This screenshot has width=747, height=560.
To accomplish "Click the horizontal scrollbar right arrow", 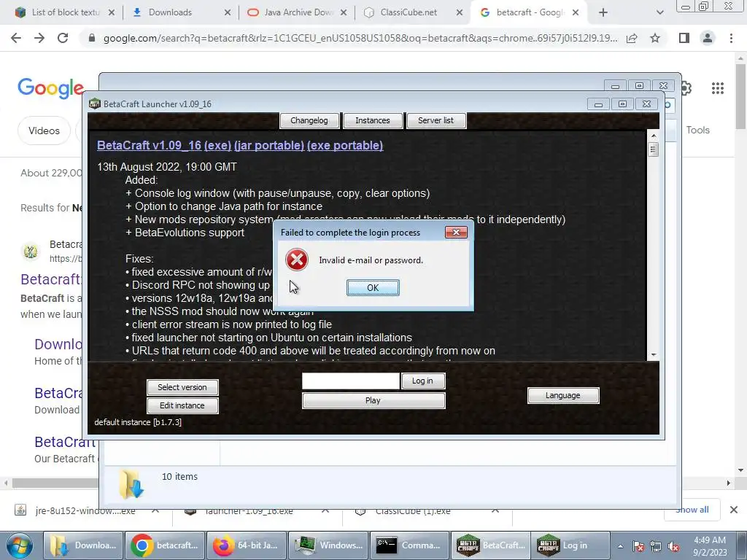I will tap(728, 483).
